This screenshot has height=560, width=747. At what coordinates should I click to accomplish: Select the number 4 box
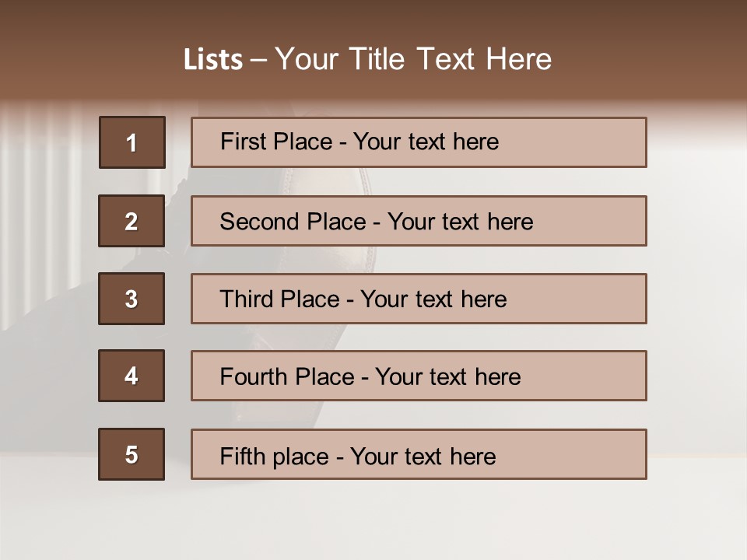132,376
